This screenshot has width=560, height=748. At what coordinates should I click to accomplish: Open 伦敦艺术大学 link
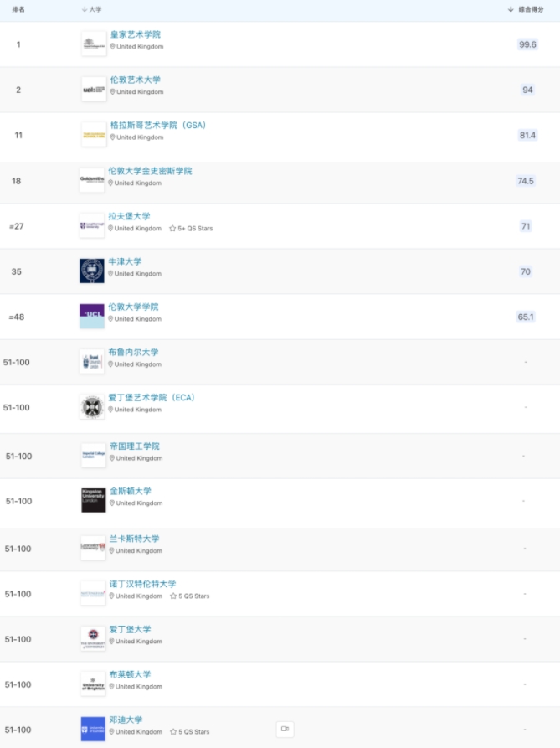tap(136, 80)
